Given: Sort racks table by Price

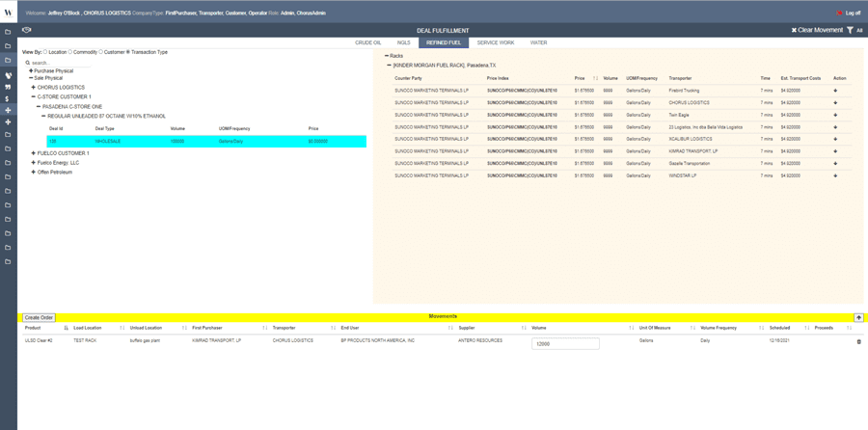Looking at the screenshot, I should [x=595, y=79].
